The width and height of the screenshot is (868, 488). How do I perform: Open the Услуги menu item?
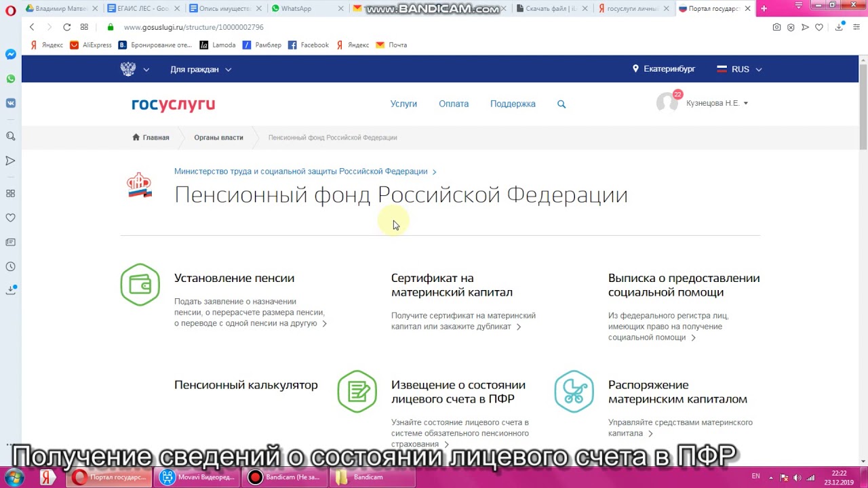(x=403, y=104)
